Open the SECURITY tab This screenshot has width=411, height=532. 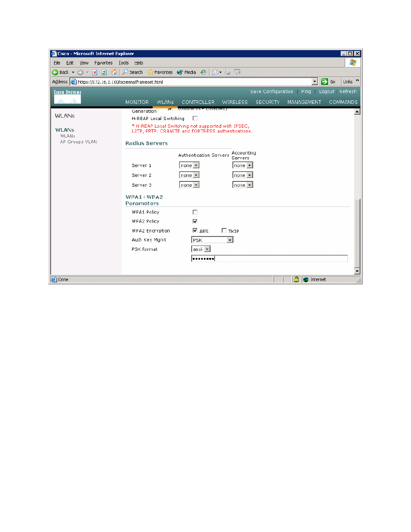point(267,102)
